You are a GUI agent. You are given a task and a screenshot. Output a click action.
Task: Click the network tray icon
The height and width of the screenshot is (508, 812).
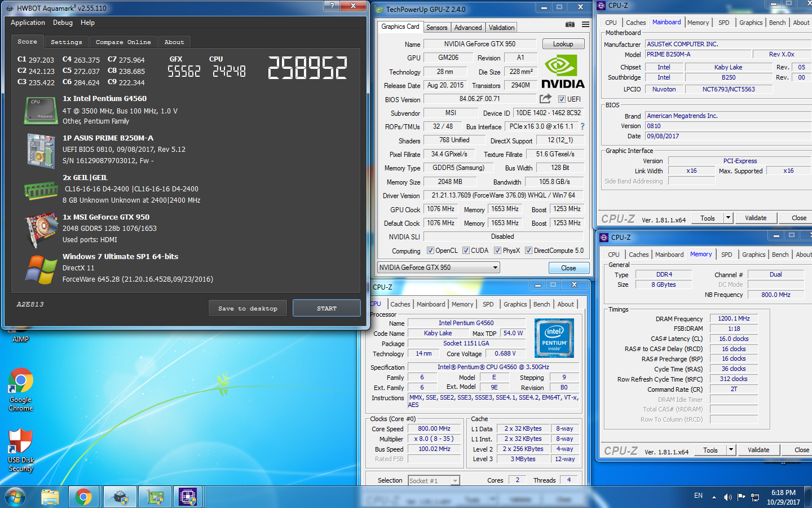755,497
